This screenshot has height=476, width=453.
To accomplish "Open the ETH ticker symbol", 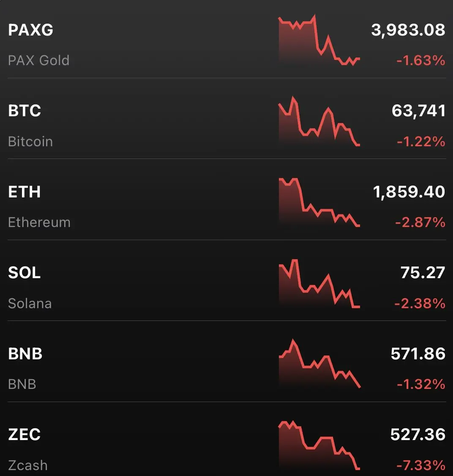I will [24, 192].
